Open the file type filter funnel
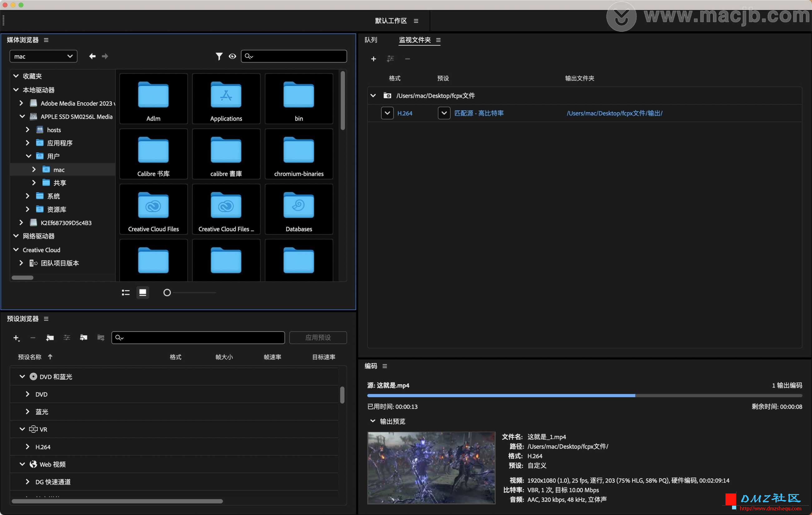The height and width of the screenshot is (515, 812). point(219,56)
